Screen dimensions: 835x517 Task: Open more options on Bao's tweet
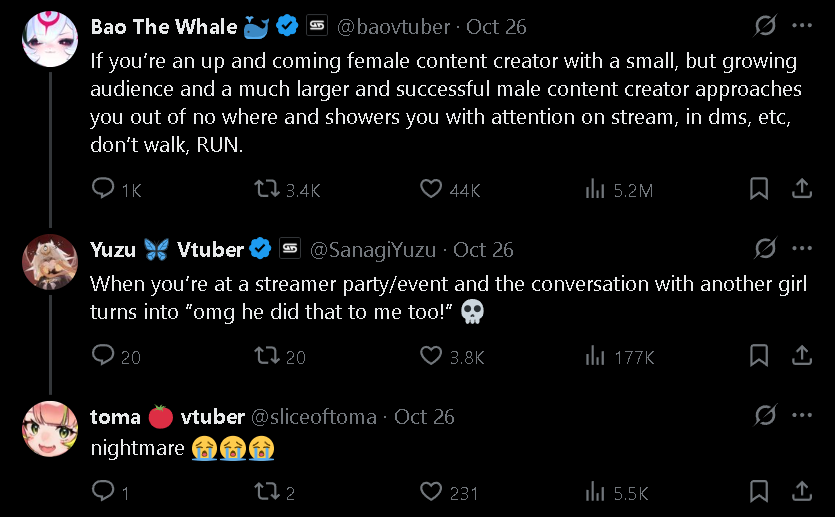point(802,25)
